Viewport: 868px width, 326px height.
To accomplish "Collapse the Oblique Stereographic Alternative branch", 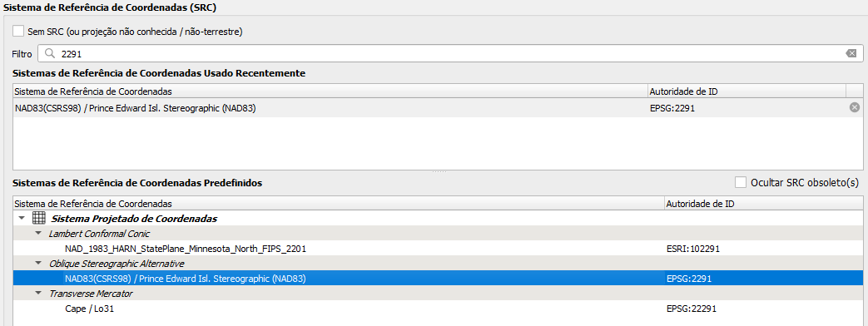I will coord(38,263).
